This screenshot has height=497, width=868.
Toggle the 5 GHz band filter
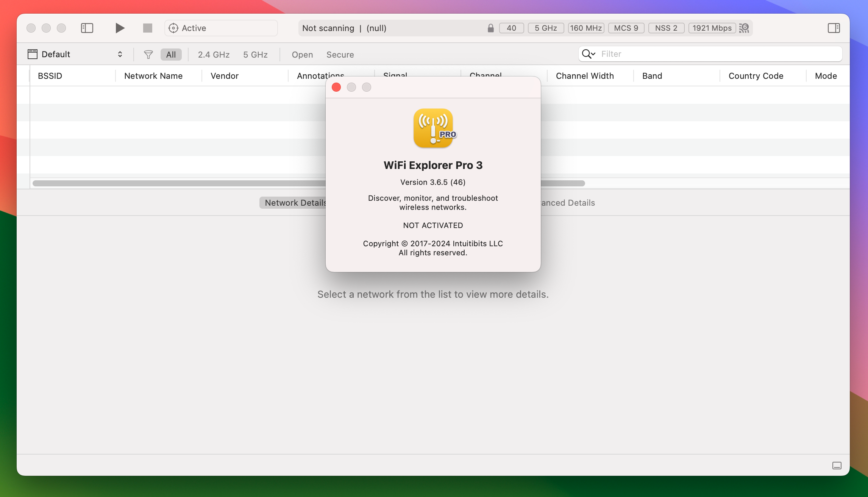click(255, 54)
